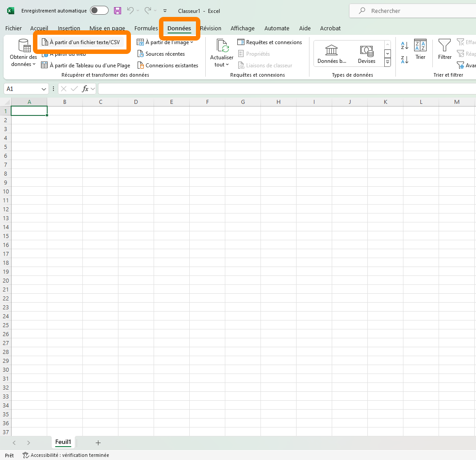Open the Automate tab

277,28
